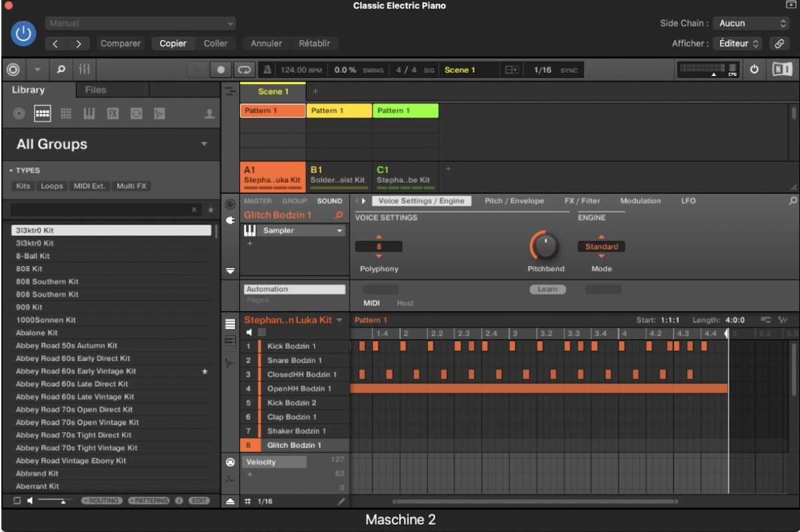Image resolution: width=800 pixels, height=532 pixels.
Task: Add a modulation lane under Velocity
Action: click(251, 475)
